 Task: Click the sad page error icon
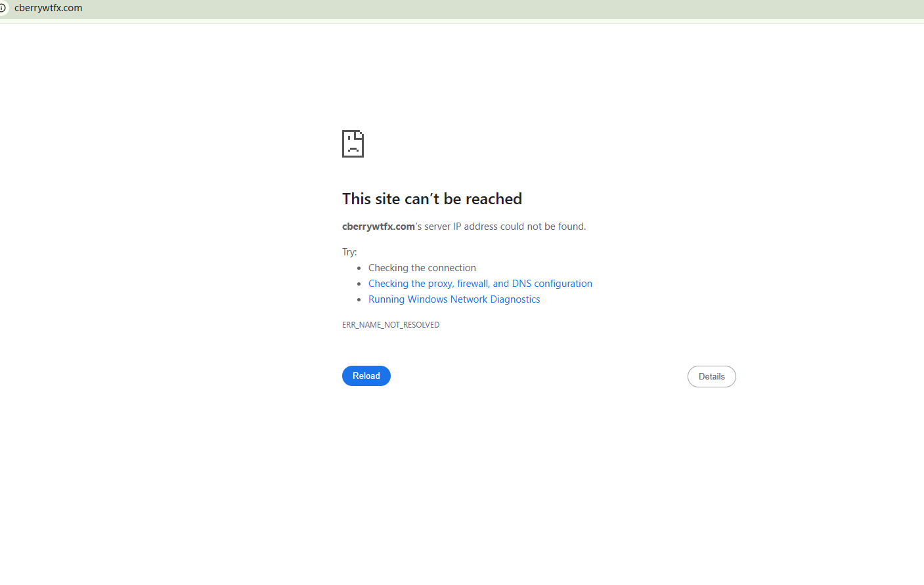pos(353,144)
